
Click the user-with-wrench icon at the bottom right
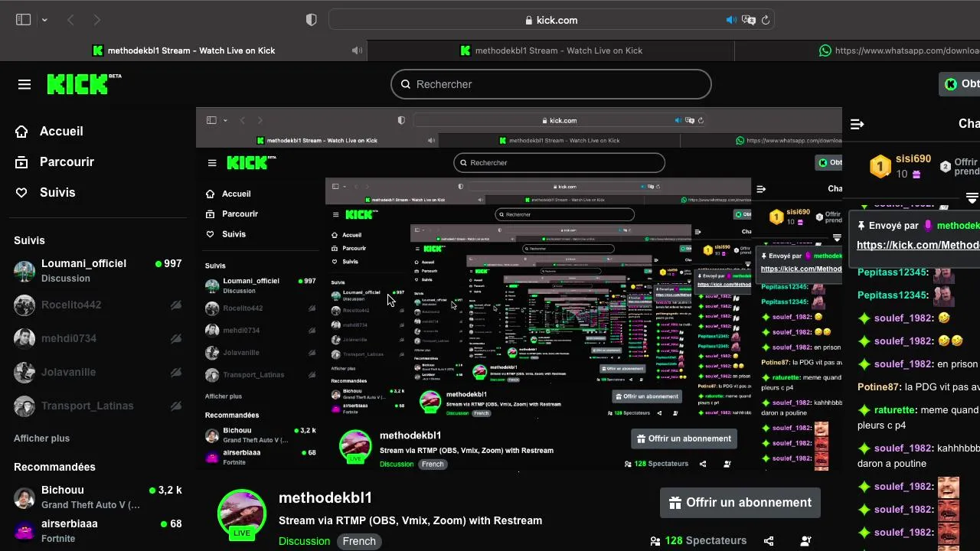pyautogui.click(x=805, y=541)
